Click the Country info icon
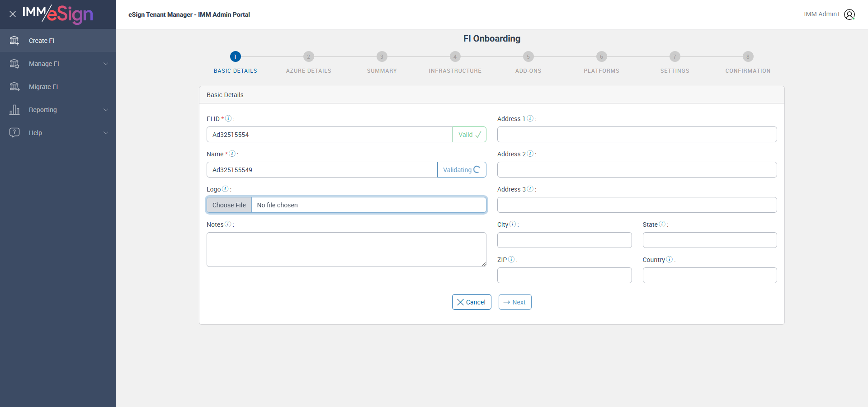 (x=670, y=259)
